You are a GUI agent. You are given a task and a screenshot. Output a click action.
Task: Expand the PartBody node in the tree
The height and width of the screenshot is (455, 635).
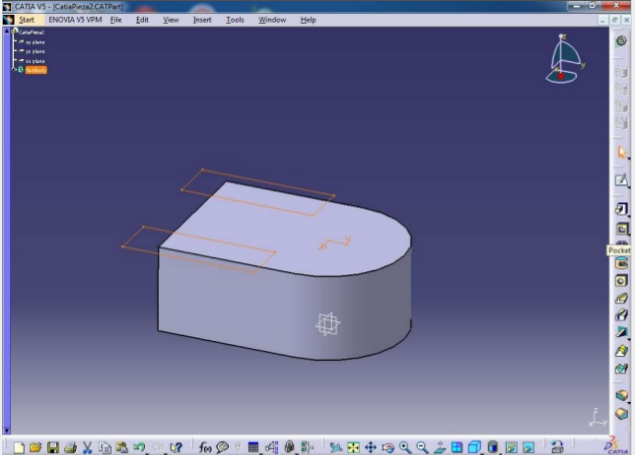15,70
